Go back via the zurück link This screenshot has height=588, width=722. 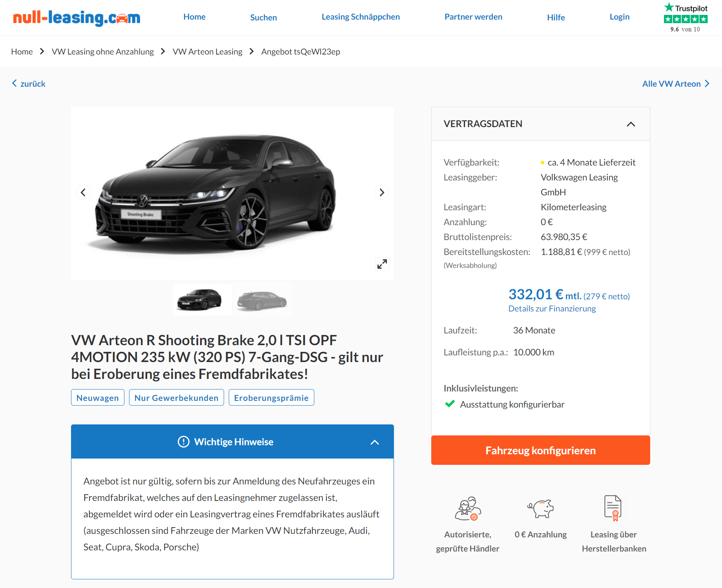click(x=29, y=84)
